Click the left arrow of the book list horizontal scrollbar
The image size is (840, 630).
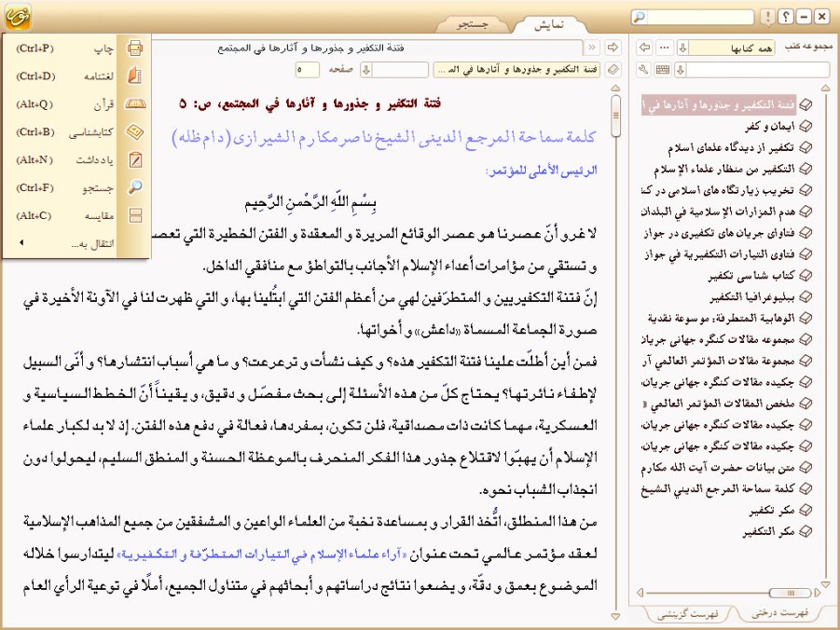[x=640, y=593]
